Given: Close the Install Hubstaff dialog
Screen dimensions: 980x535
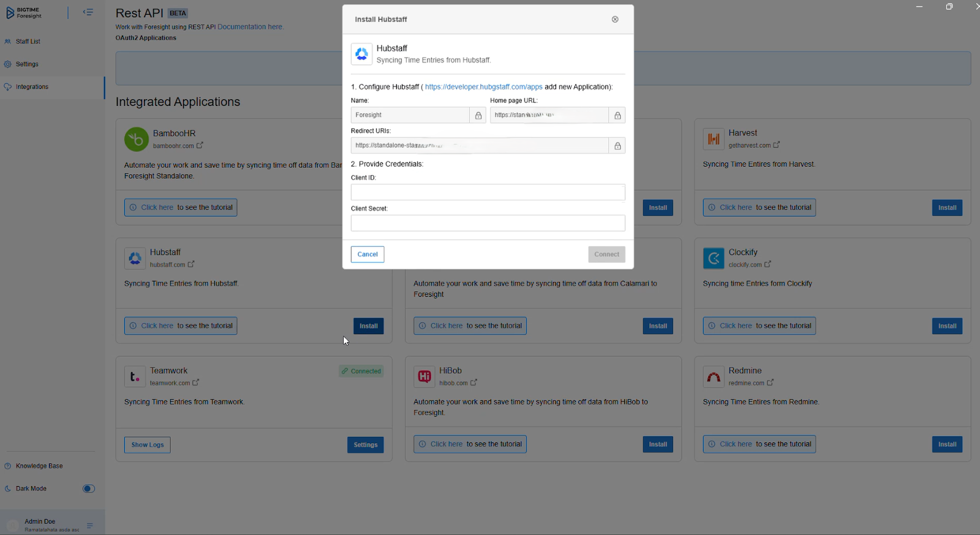Looking at the screenshot, I should 615,20.
